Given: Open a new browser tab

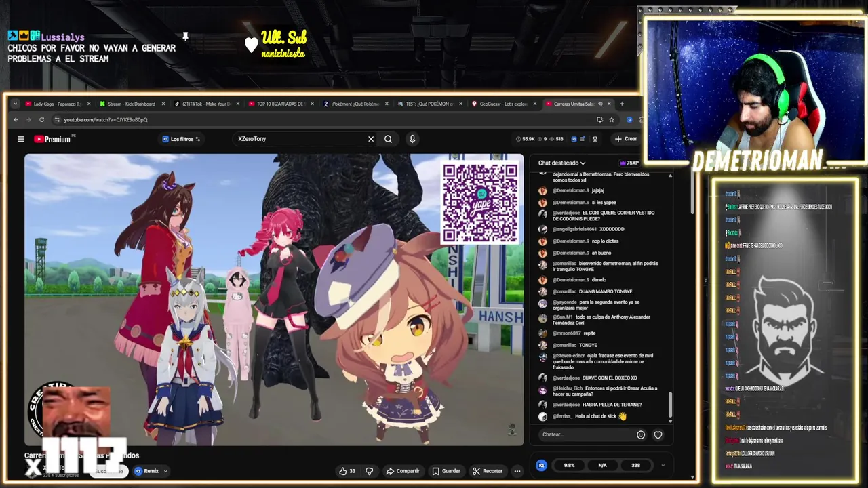Looking at the screenshot, I should click(622, 104).
